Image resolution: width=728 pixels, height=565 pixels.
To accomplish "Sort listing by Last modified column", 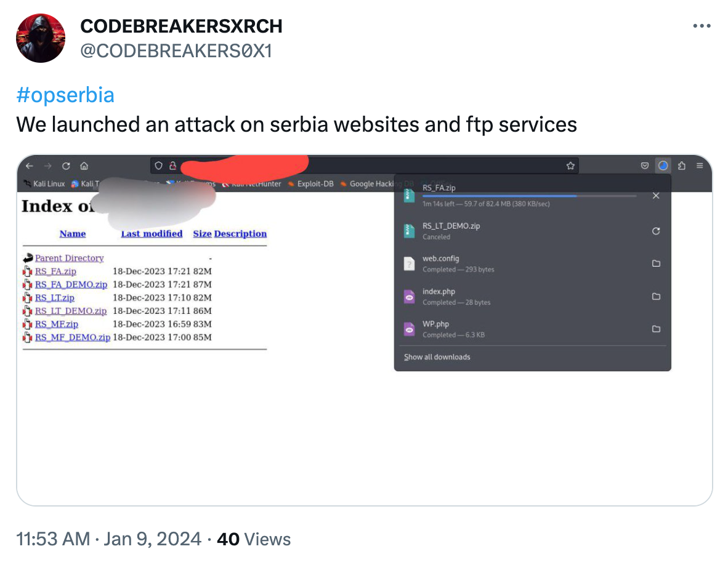I will pos(152,234).
